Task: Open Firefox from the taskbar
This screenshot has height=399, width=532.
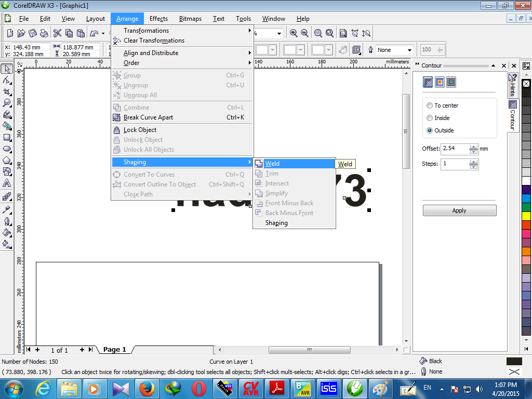Action: (x=147, y=389)
